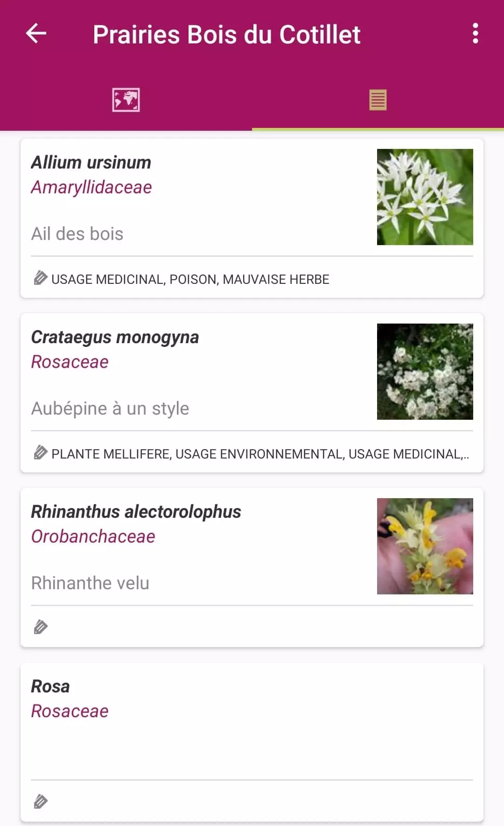The height and width of the screenshot is (826, 504).
Task: Switch to the list view tab
Action: click(x=378, y=100)
